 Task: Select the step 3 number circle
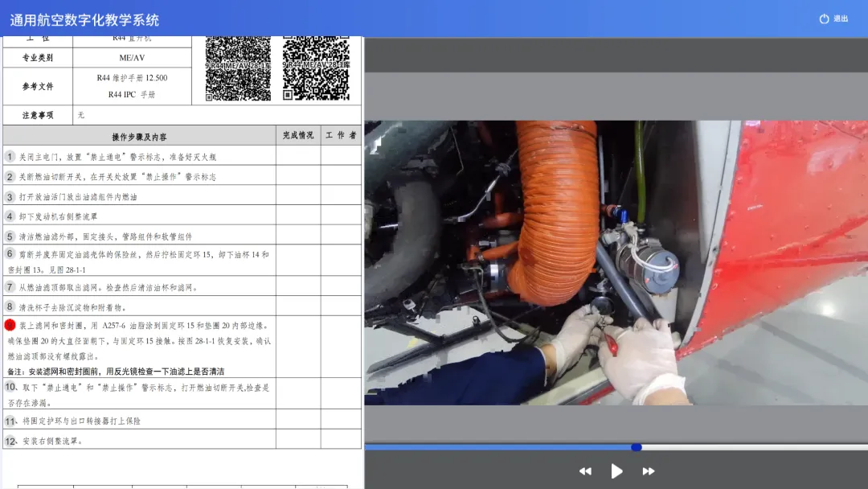[10, 196]
